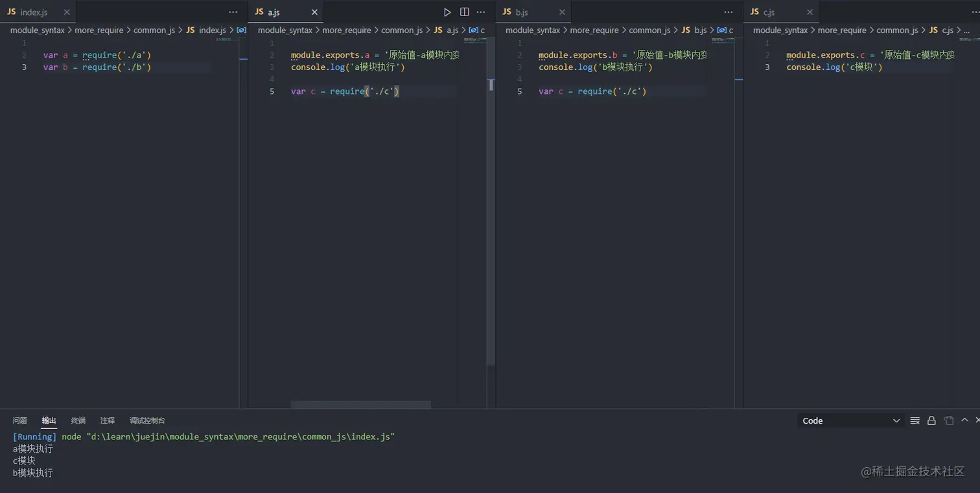980x493 pixels.
Task: Clear the output panel
Action: [915, 420]
